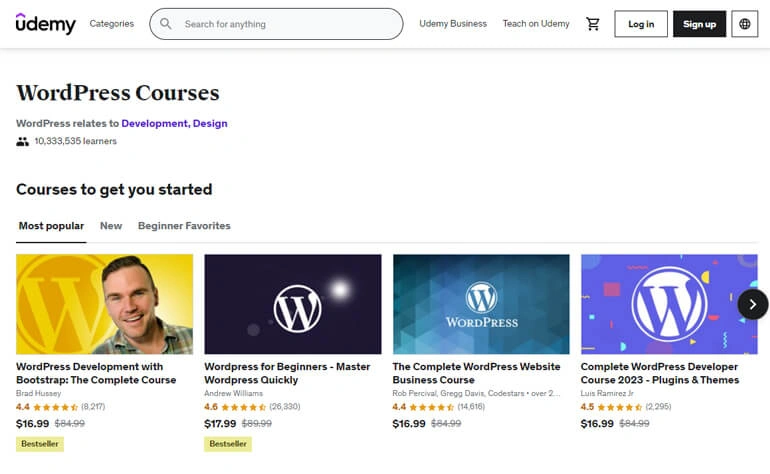Open the language globe selector
Viewport: 770px width, 474px height.
744,24
